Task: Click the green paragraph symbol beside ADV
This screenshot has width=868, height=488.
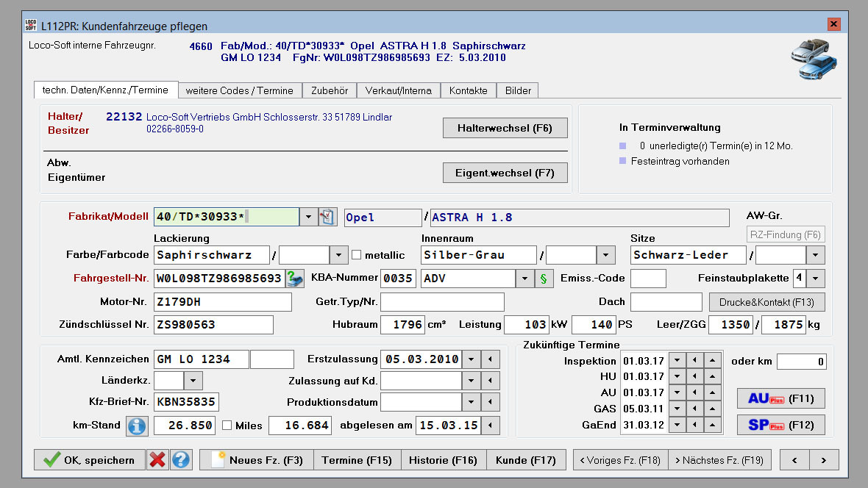Action: 544,279
